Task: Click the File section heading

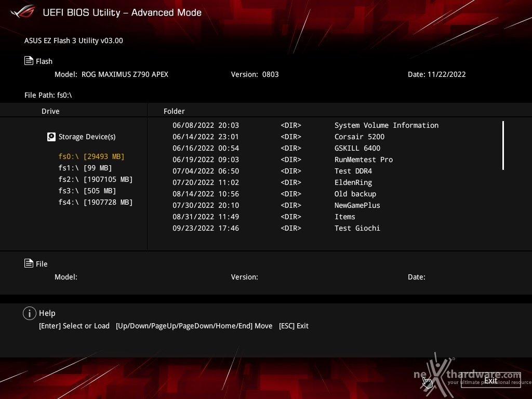Action: pos(42,264)
